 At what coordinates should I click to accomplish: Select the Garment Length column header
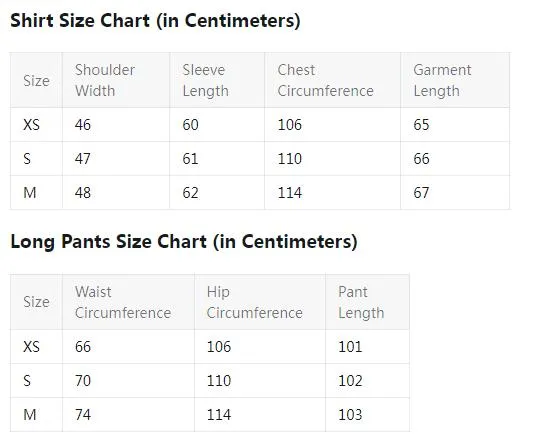point(442,80)
